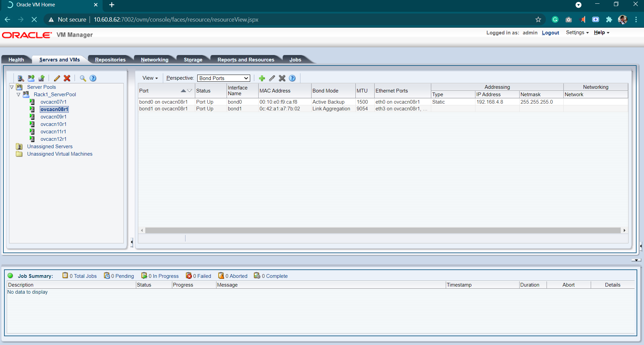
Task: Switch to the Networking tab
Action: coord(154,60)
